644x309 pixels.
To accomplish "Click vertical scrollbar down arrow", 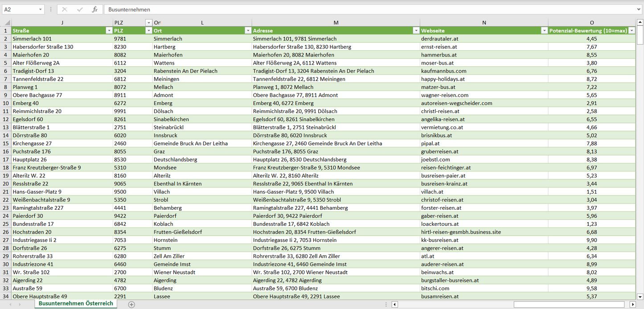I will 640,296.
